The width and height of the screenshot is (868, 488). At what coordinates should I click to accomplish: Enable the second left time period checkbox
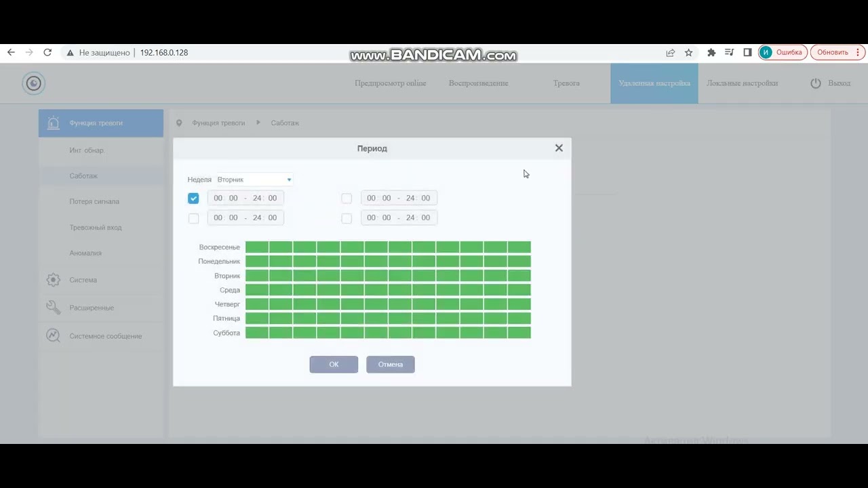pos(193,218)
